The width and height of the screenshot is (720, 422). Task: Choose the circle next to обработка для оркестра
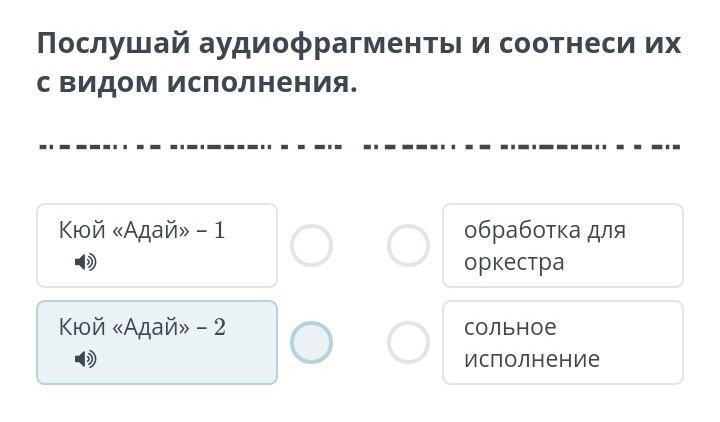point(408,245)
